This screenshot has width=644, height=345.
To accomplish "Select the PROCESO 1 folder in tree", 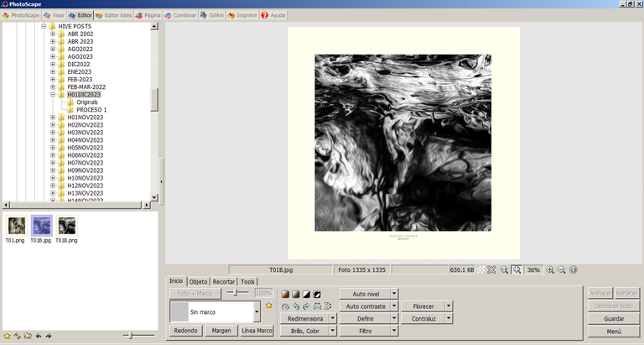I will point(91,110).
